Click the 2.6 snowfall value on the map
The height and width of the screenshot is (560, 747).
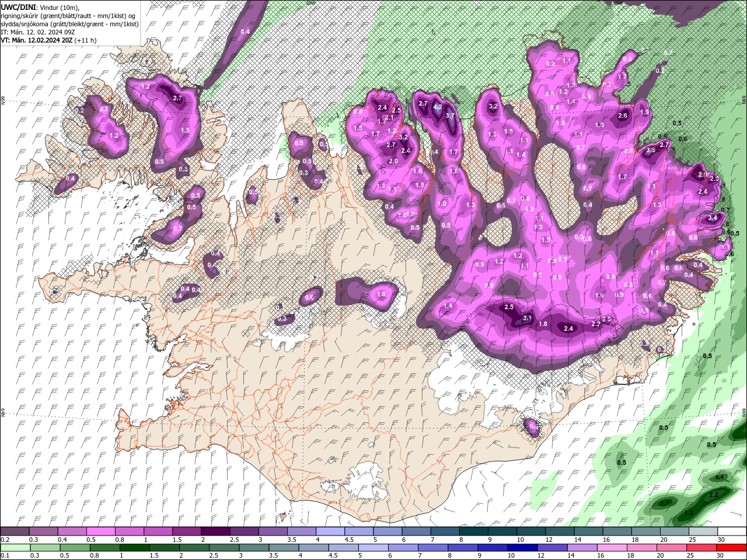click(x=623, y=116)
